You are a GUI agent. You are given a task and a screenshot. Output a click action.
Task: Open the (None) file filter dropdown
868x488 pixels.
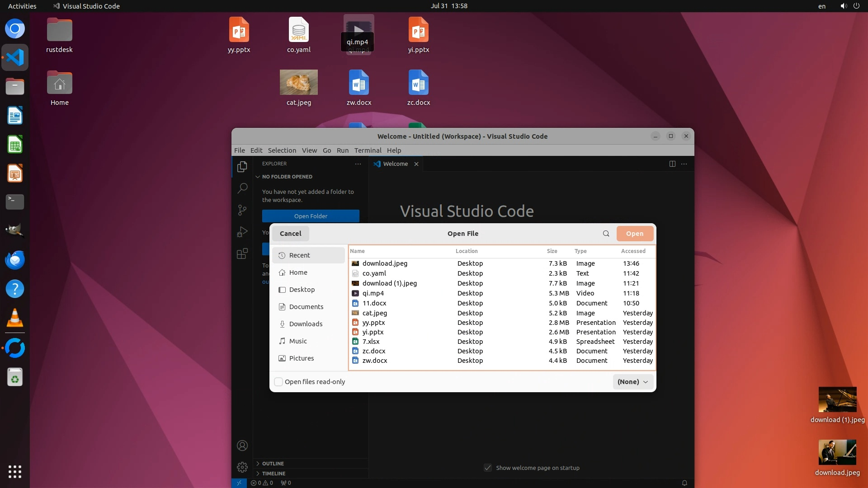tap(632, 382)
